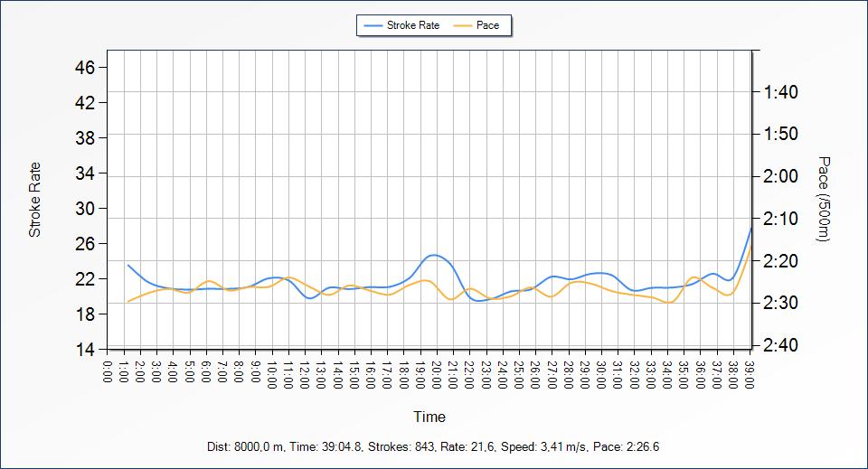The width and height of the screenshot is (868, 469).
Task: Click the 30:00 time axis label
Action: pyautogui.click(x=600, y=374)
